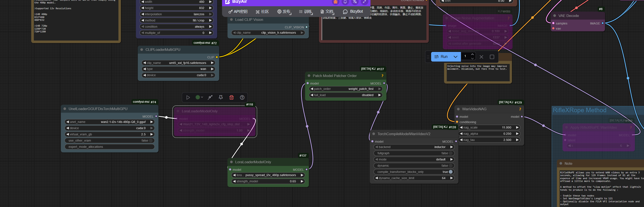
Task: Click method fill / crop field
Action: tap(176, 21)
